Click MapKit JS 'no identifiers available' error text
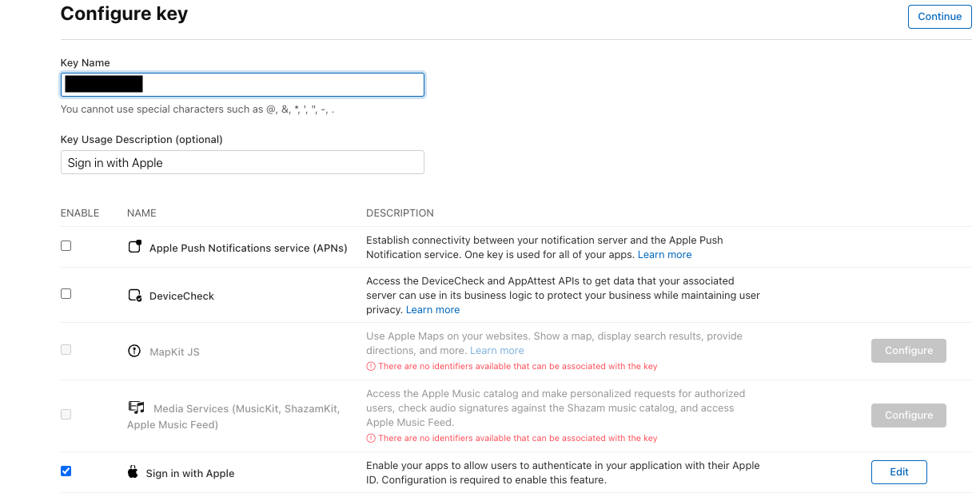The height and width of the screenshot is (497, 980). point(518,366)
